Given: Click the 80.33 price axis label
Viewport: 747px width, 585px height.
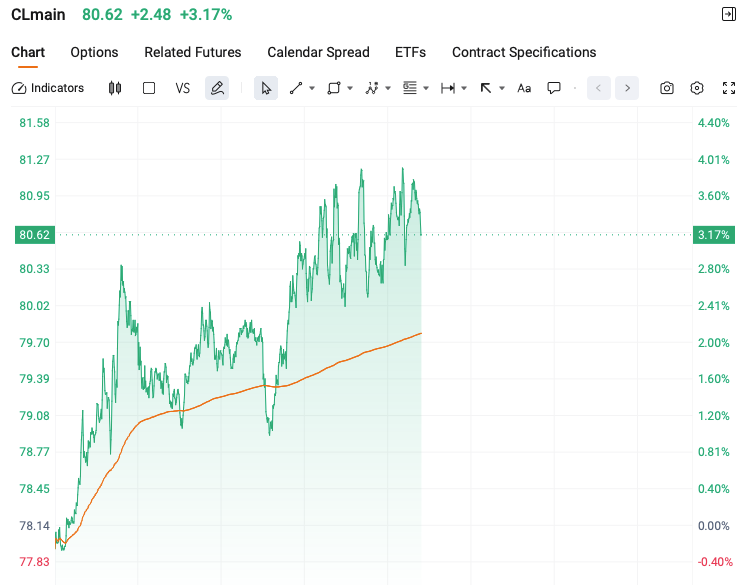Looking at the screenshot, I should (34, 269).
